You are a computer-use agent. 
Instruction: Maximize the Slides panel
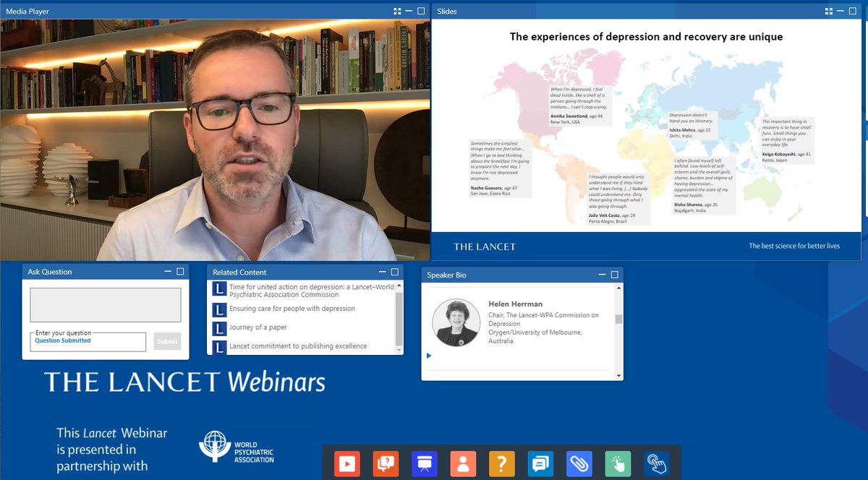pos(852,11)
